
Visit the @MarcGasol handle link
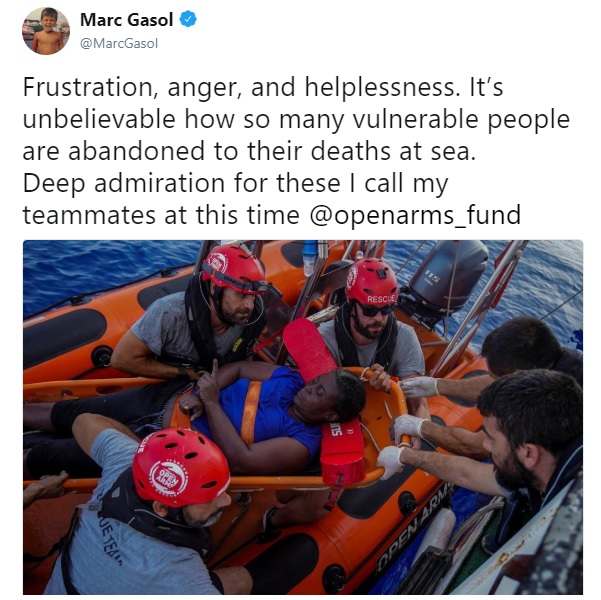click(x=119, y=43)
